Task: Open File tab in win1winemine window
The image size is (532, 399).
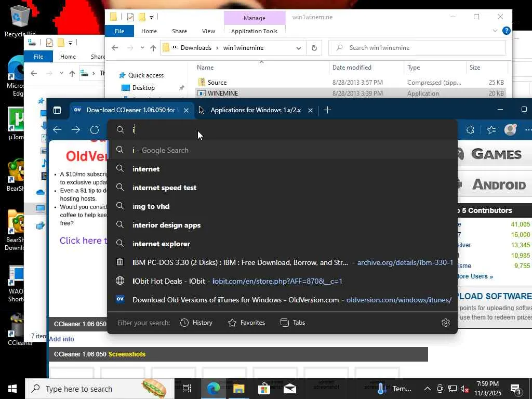Action: click(119, 31)
